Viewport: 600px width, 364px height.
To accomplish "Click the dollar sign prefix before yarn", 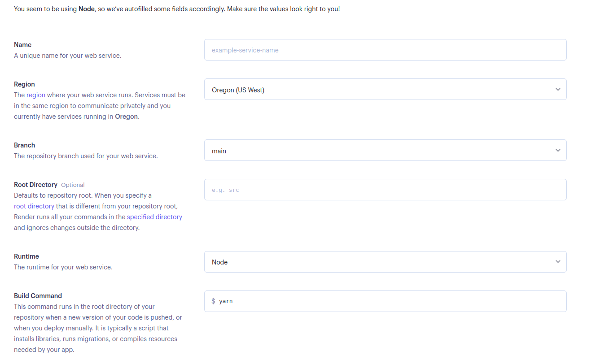I will (x=214, y=301).
